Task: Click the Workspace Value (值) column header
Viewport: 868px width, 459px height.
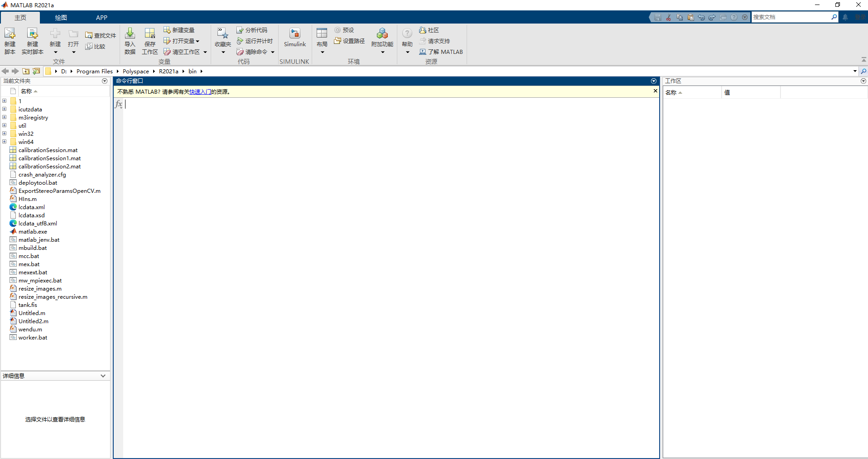Action: click(x=750, y=92)
